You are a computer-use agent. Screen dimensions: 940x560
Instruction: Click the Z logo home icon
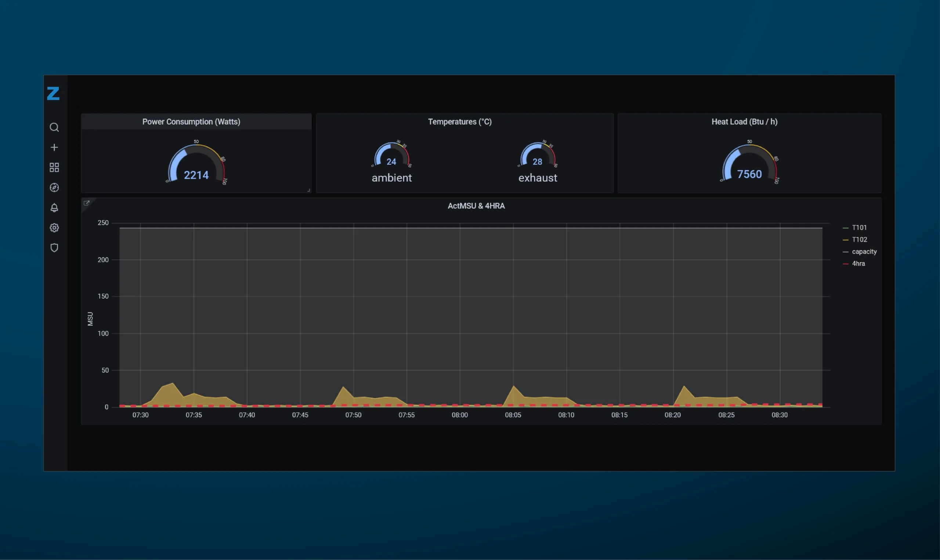tap(53, 94)
